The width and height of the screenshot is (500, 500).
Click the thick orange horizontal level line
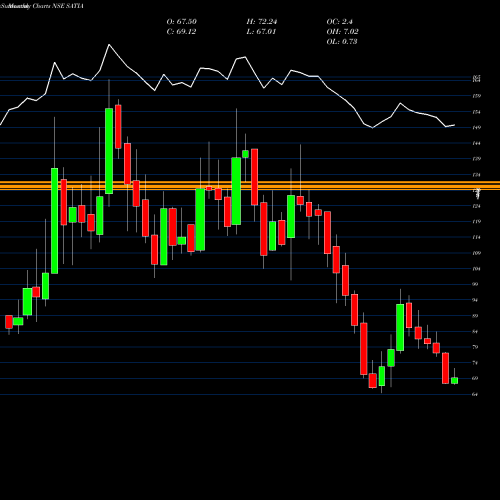point(250,185)
